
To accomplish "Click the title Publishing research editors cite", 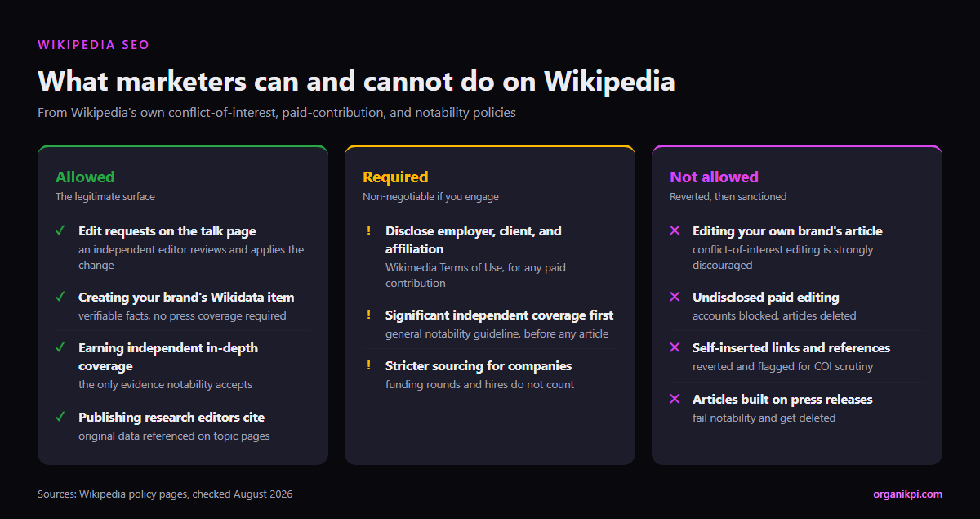I will (x=171, y=418).
